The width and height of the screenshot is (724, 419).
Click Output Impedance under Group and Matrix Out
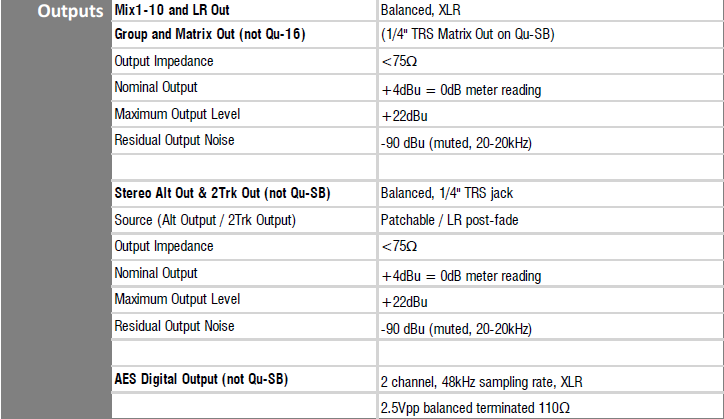pyautogui.click(x=164, y=61)
